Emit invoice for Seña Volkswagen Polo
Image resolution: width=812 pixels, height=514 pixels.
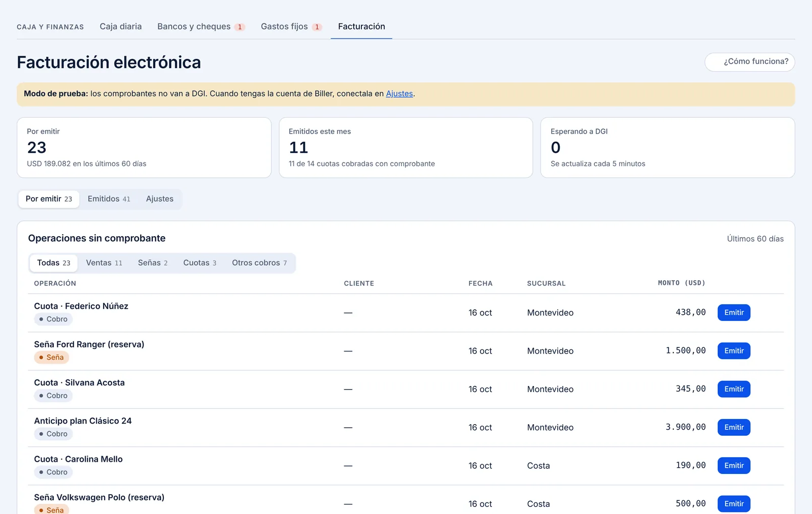pos(734,504)
